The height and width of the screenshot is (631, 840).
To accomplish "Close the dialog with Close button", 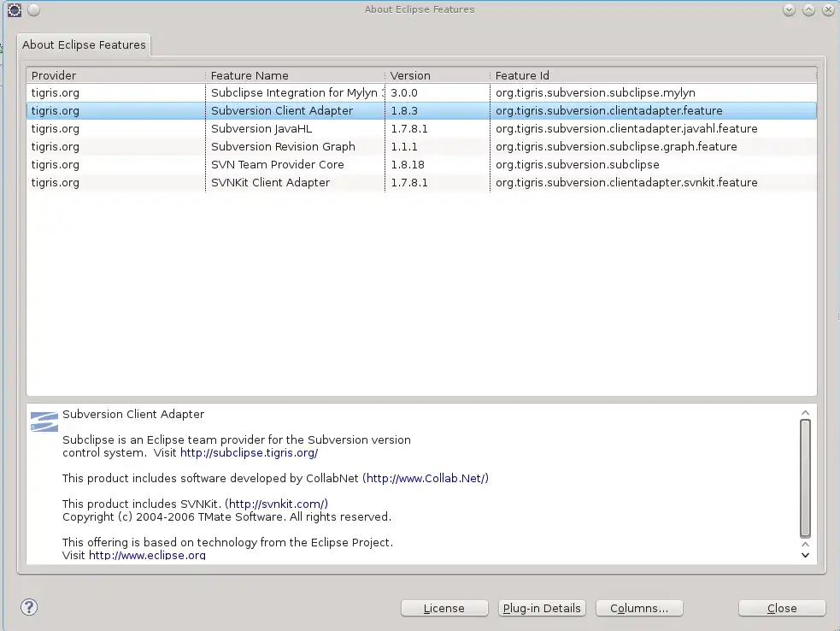I will [x=782, y=608].
